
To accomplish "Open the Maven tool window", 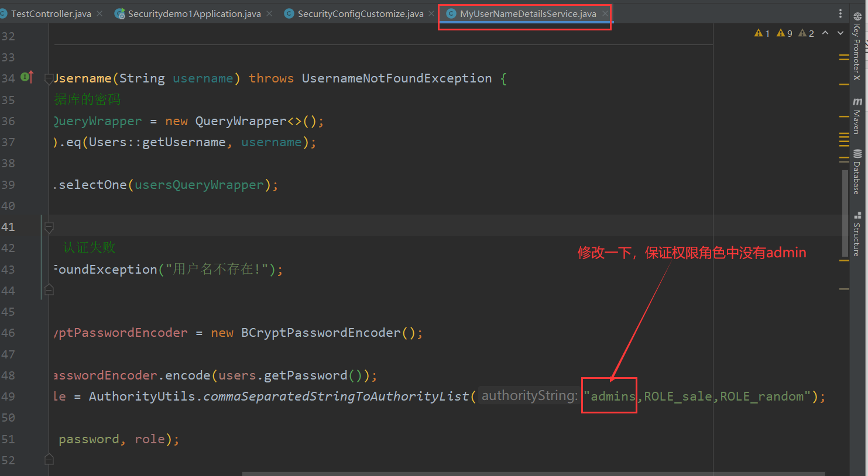I will pyautogui.click(x=857, y=116).
